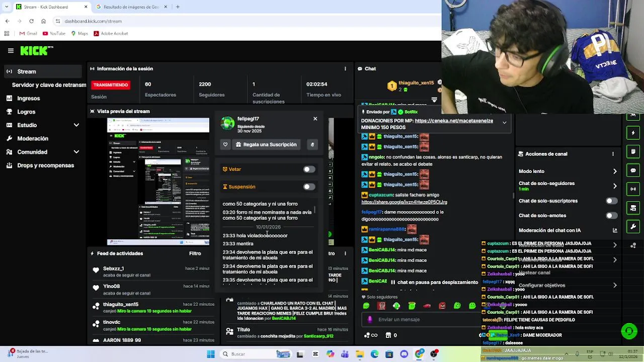
Task: Click the shop icon below message box
Action: (x=388, y=335)
